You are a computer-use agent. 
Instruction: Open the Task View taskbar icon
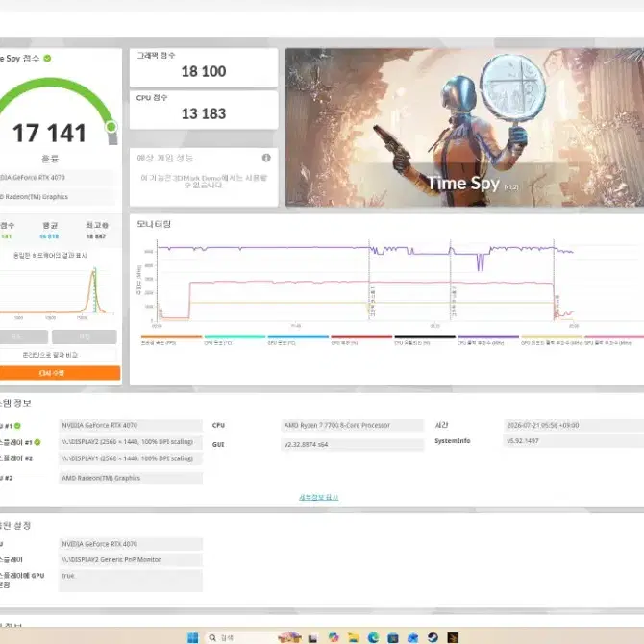click(313, 637)
